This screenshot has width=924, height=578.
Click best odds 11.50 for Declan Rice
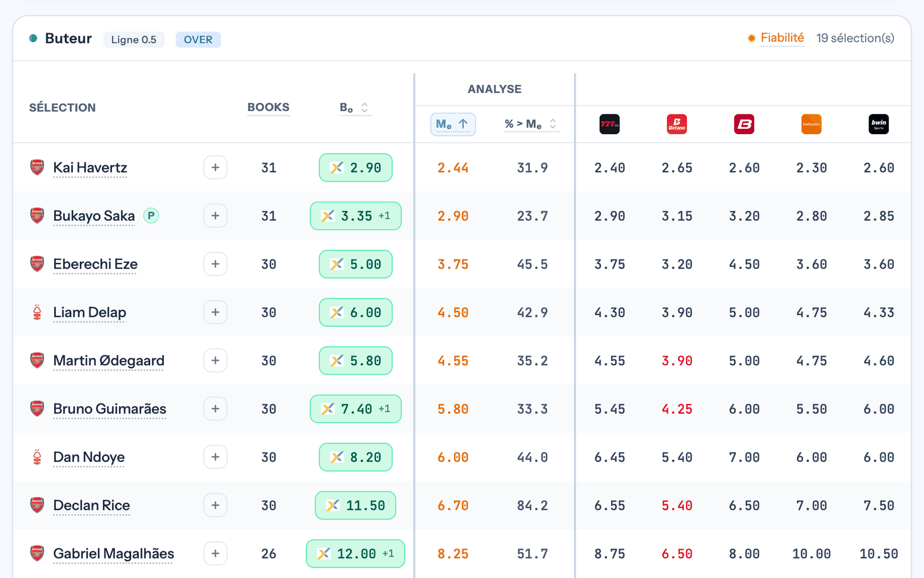pyautogui.click(x=356, y=505)
